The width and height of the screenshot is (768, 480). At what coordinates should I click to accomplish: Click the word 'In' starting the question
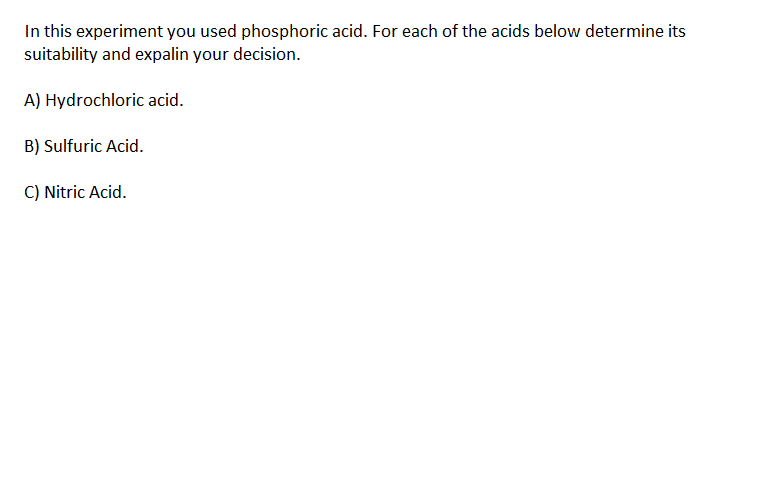click(x=32, y=32)
